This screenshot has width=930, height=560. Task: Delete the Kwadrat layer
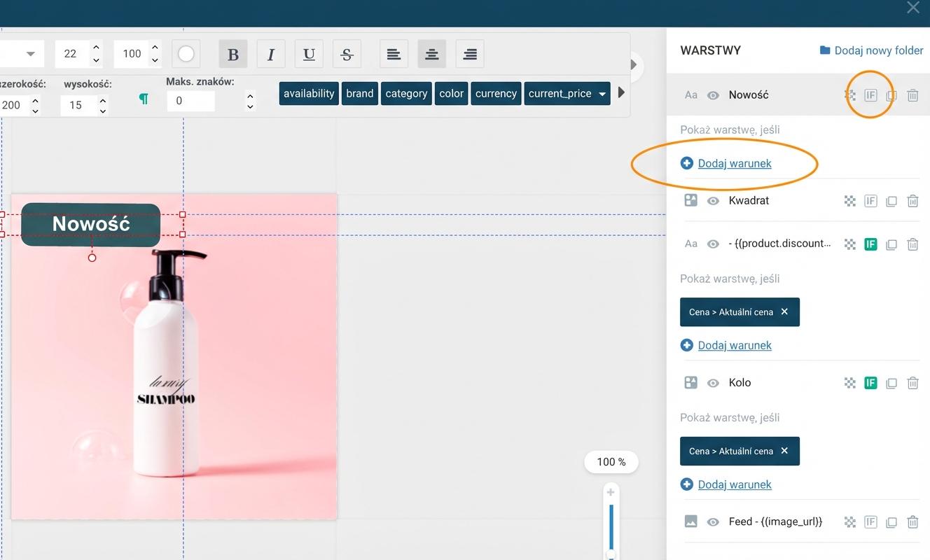tap(912, 201)
